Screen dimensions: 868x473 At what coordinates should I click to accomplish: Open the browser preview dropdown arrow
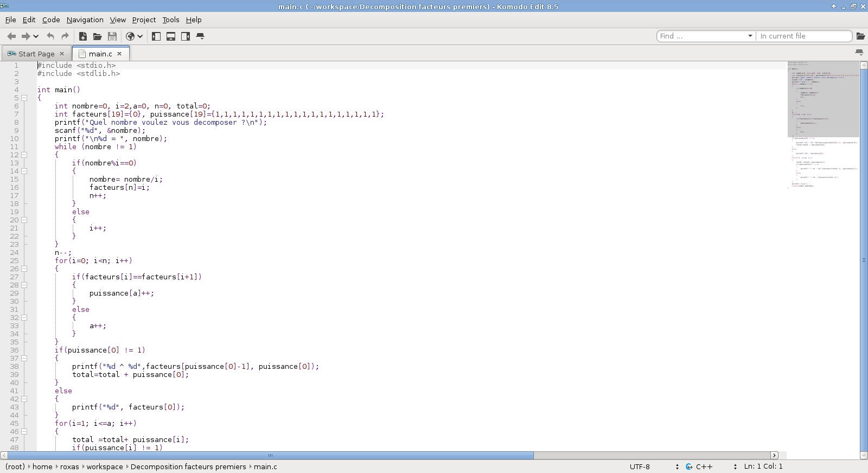[x=140, y=36]
